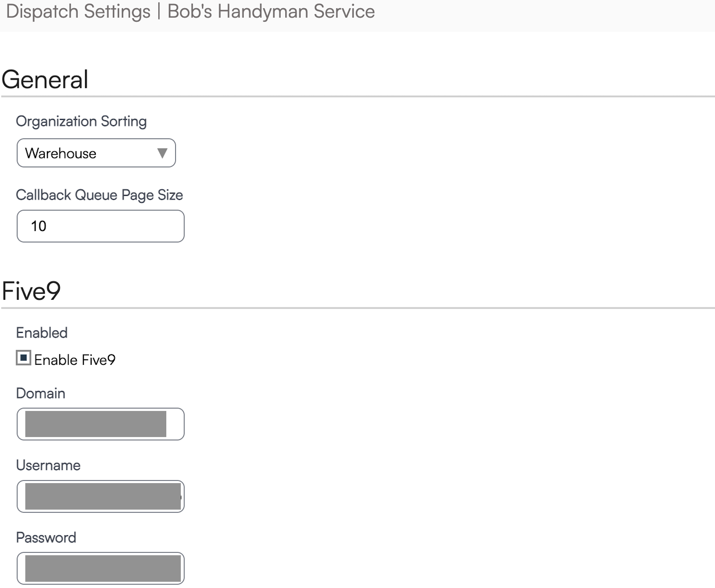
Task: Click into the Domain input field
Action: (x=100, y=424)
